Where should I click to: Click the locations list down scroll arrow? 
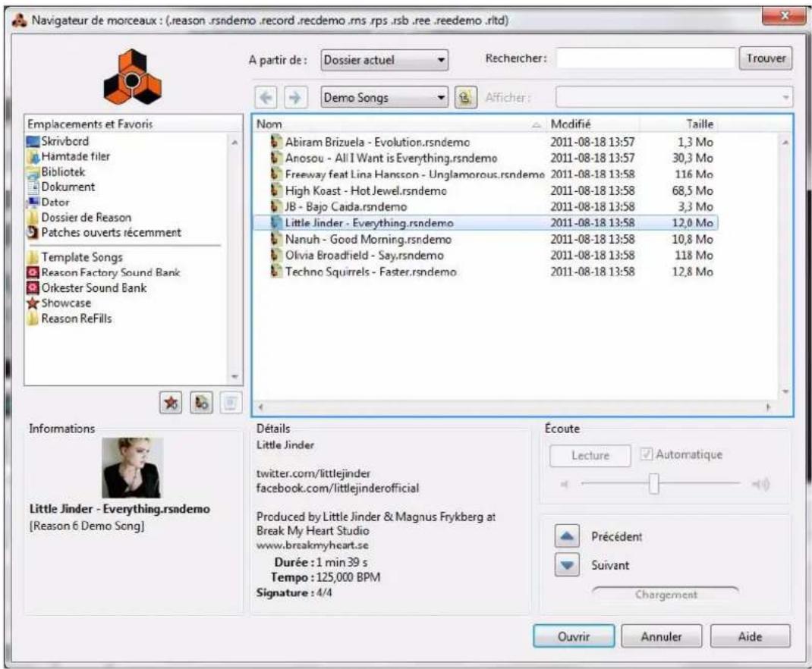pos(234,377)
